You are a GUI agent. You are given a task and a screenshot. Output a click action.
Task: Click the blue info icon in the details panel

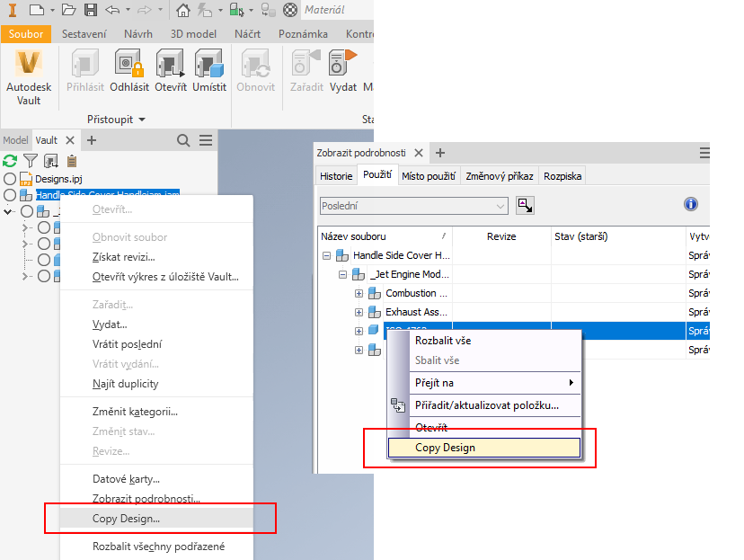[691, 204]
